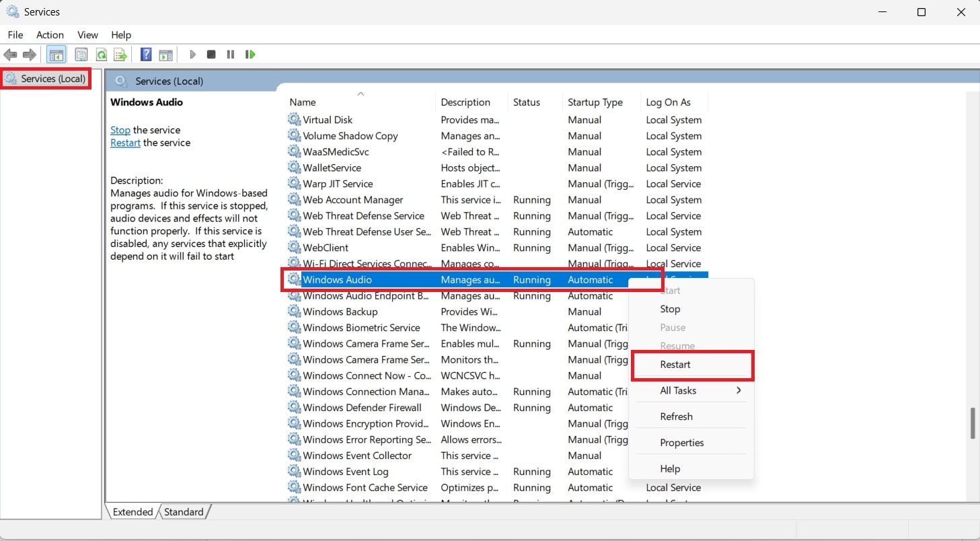Click the Start service play icon
This screenshot has height=541, width=980.
(x=193, y=55)
